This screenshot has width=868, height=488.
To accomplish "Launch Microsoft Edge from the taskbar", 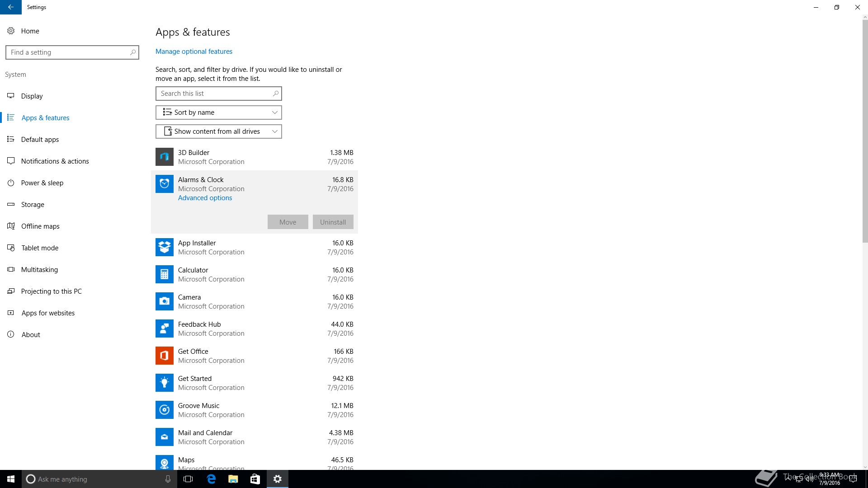I will pos(211,479).
